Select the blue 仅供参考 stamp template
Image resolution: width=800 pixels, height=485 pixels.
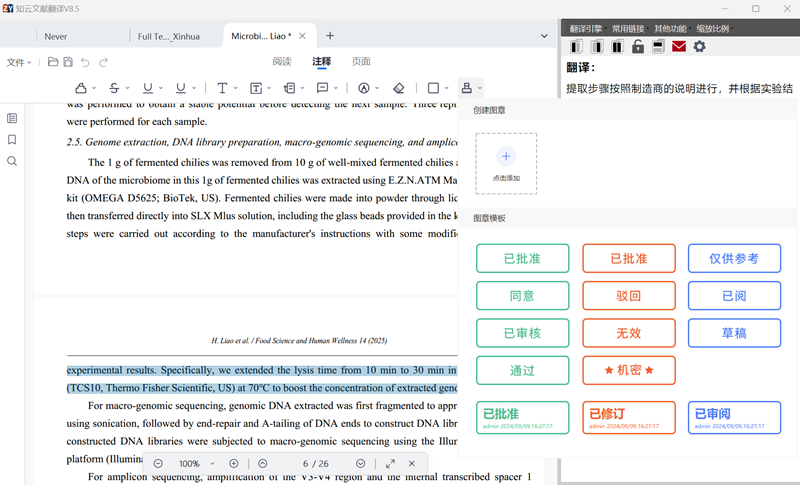coord(734,258)
